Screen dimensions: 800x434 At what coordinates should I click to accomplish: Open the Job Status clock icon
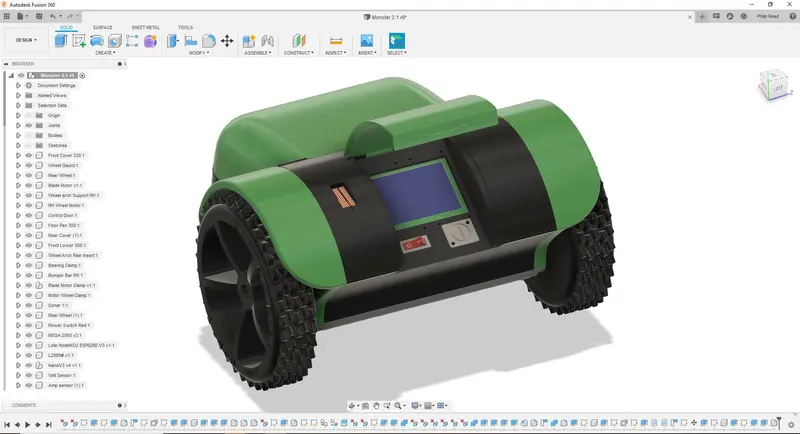tap(744, 16)
